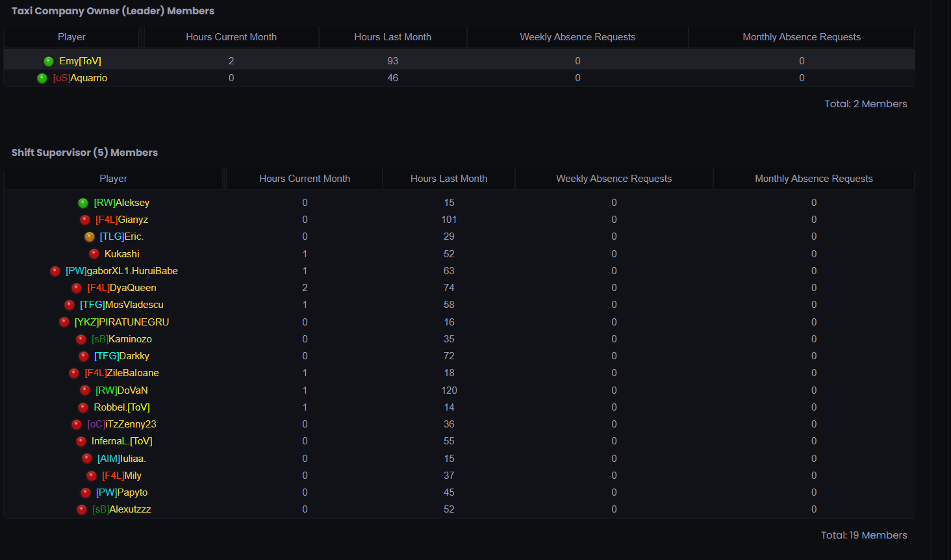
Task: Sort supervisors by Monthly Absence Requests header
Action: (x=814, y=179)
